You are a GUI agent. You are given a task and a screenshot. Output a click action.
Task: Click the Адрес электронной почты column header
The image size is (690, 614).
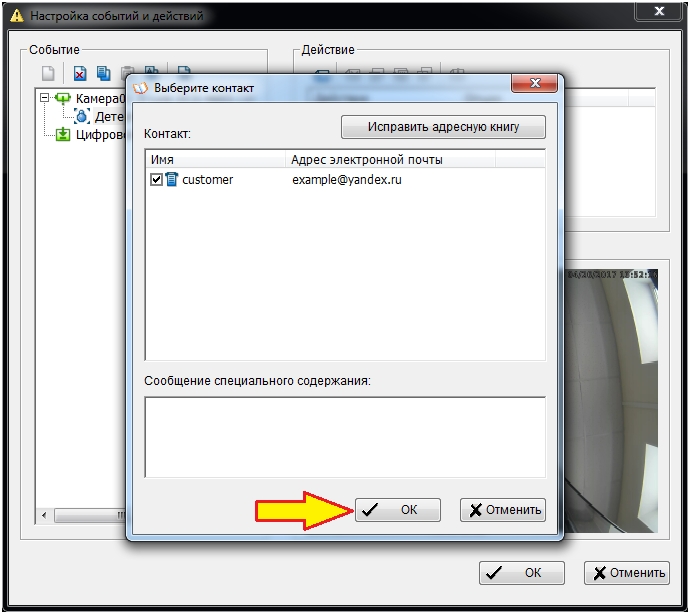390,160
